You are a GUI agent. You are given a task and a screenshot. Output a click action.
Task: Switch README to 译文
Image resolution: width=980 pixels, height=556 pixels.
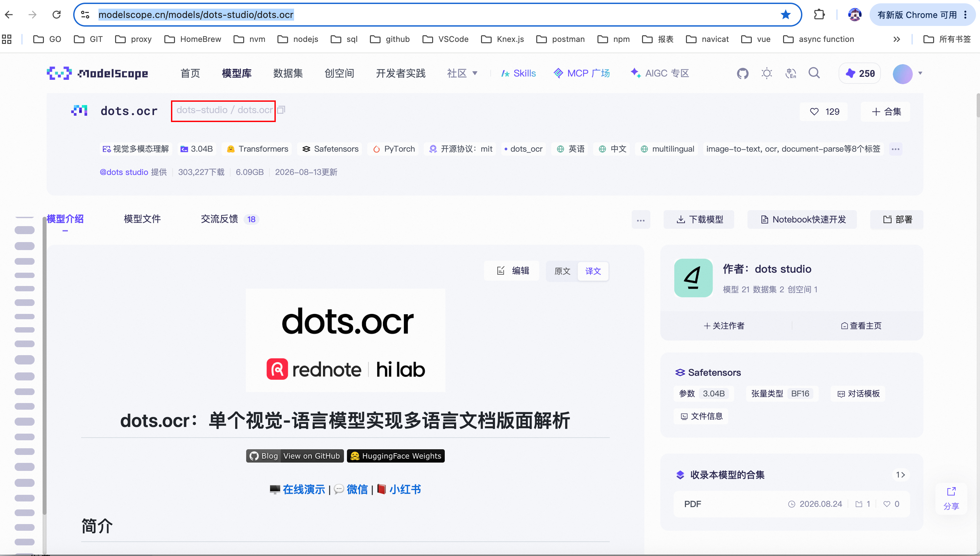(x=593, y=271)
